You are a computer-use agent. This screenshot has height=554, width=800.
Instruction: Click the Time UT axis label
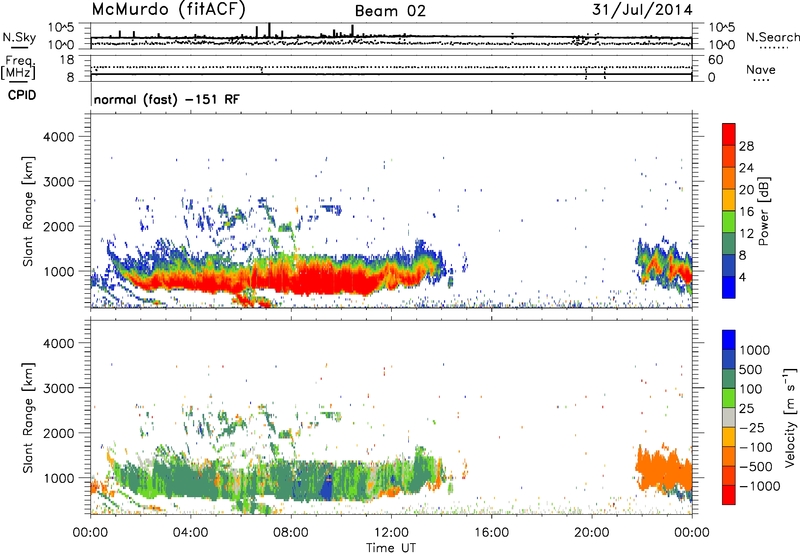click(x=391, y=548)
